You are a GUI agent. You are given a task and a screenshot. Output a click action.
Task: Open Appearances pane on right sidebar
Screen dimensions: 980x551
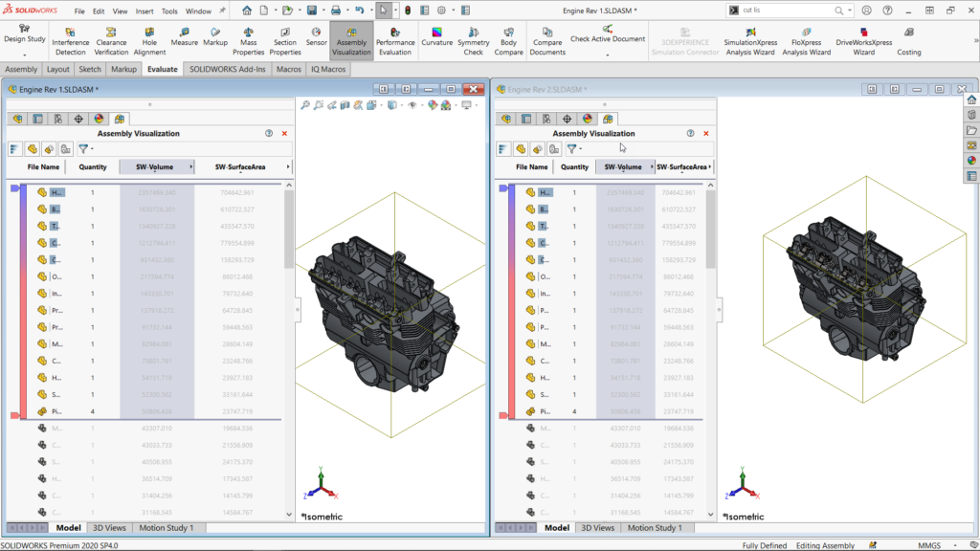tap(971, 161)
